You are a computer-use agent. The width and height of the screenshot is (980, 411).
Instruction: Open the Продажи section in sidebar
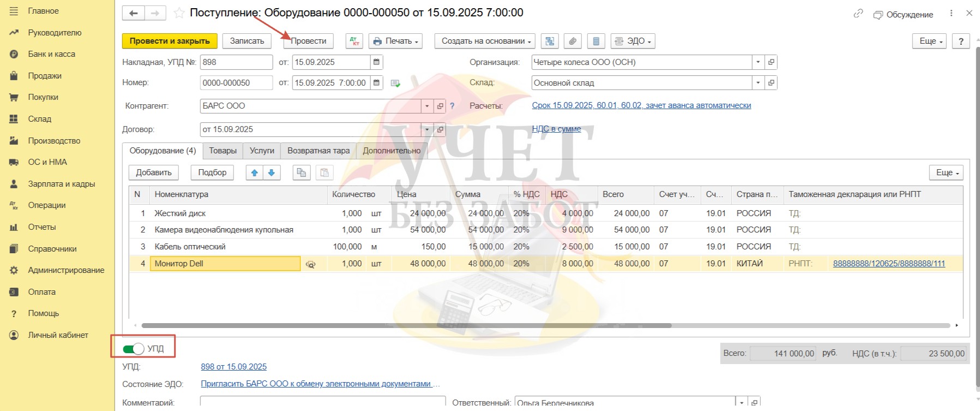click(45, 76)
